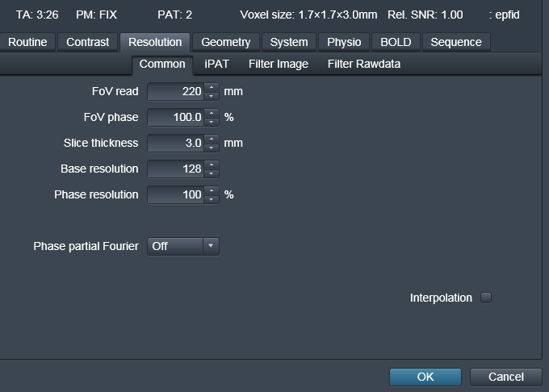The height and width of the screenshot is (392, 549).
Task: Enable the Interpolation checkbox
Action: 486,298
